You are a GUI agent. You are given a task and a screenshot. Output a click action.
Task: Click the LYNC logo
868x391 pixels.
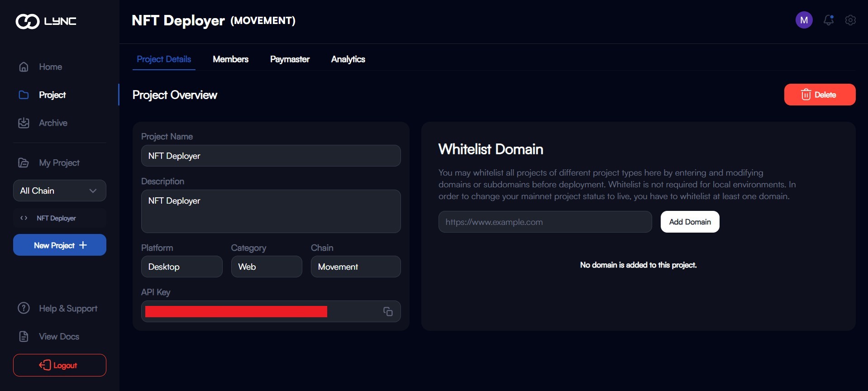tap(46, 21)
